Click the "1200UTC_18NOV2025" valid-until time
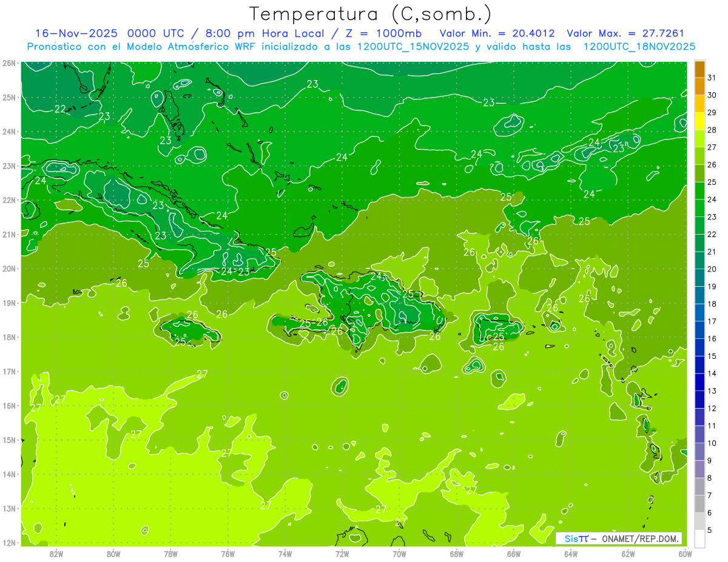Viewport: 728px width, 562px height. pos(639,47)
